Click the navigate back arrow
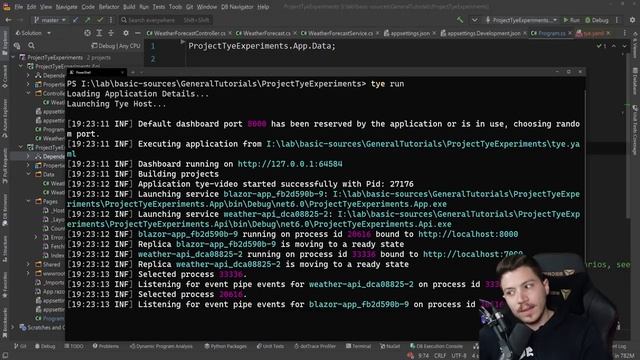Screen dimensions: 640x360 click(9, 20)
